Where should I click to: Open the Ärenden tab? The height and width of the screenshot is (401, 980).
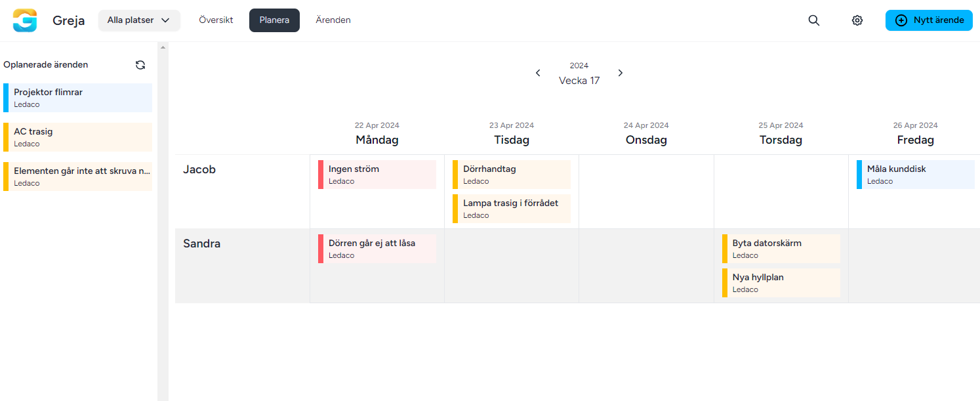pos(333,20)
